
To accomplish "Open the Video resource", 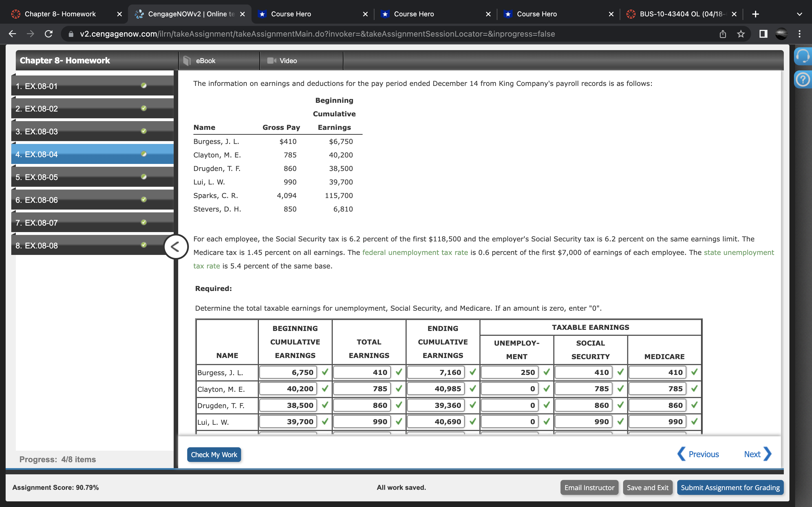I will 288,61.
